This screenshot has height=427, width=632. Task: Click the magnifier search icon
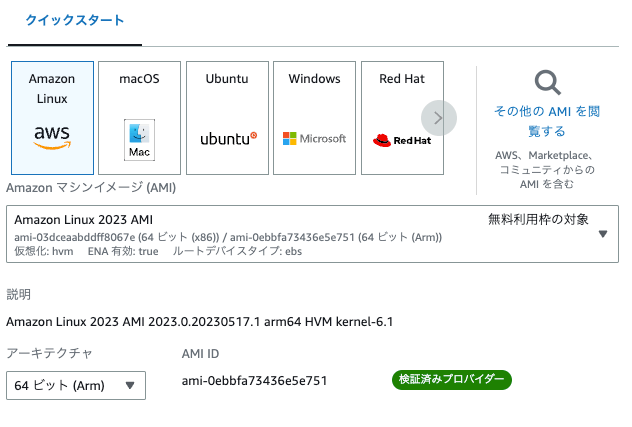547,83
